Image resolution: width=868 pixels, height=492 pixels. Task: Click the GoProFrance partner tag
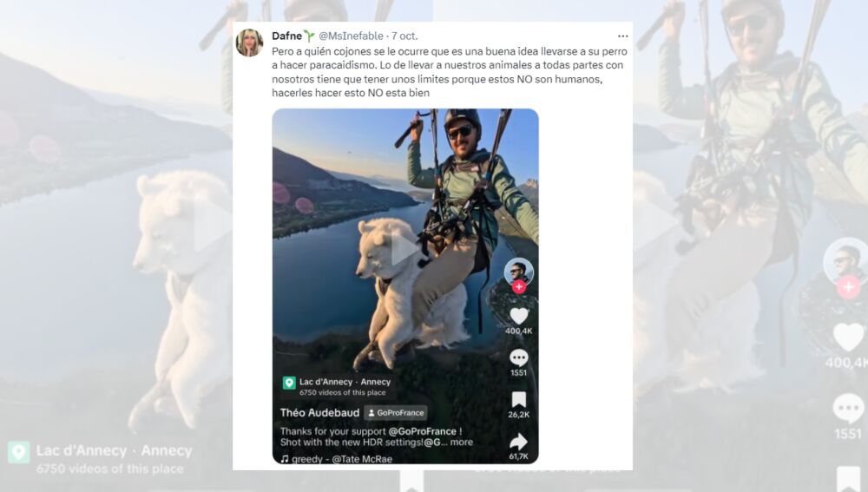[396, 413]
